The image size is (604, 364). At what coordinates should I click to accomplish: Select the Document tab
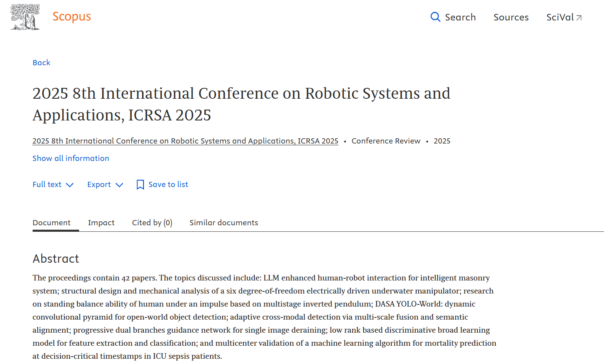[x=51, y=223]
